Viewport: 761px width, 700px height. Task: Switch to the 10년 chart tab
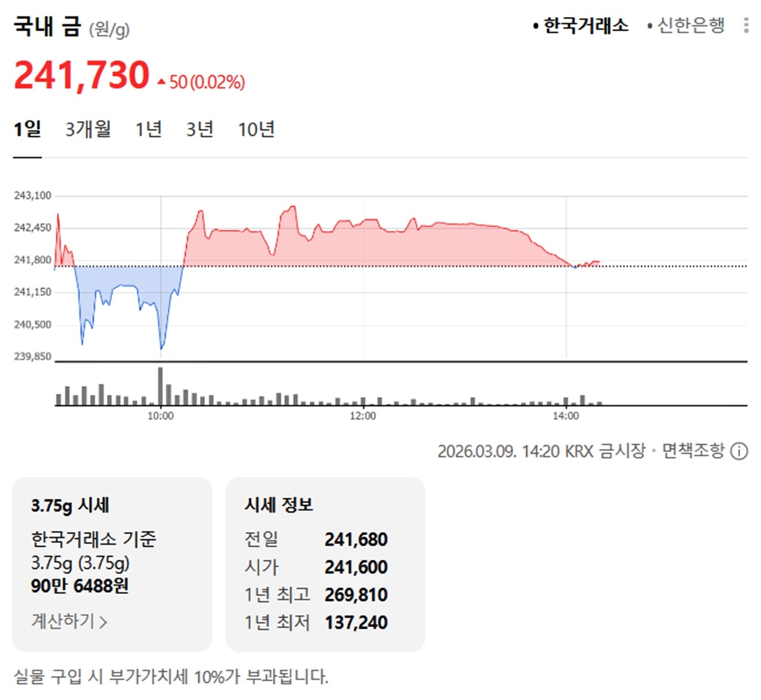(256, 129)
